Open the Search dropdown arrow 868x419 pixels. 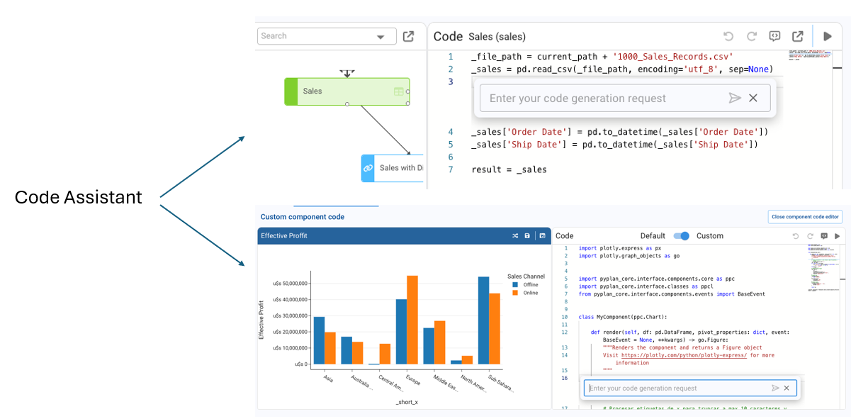click(381, 35)
